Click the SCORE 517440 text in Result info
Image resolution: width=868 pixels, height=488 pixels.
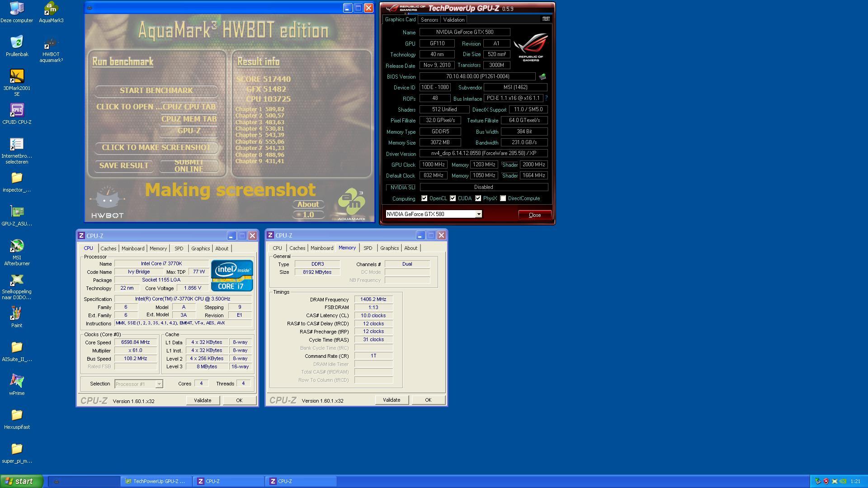264,79
